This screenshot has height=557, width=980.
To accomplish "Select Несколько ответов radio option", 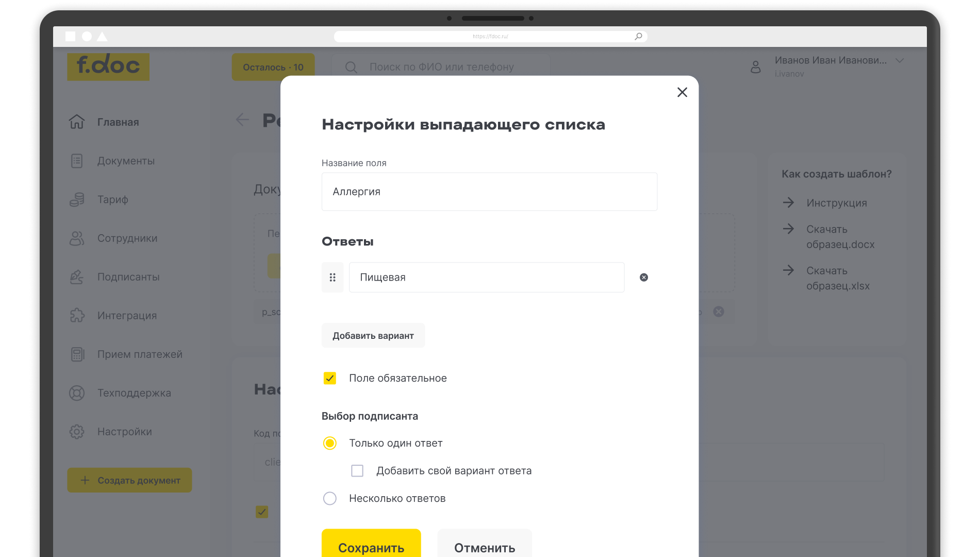I will [x=330, y=498].
